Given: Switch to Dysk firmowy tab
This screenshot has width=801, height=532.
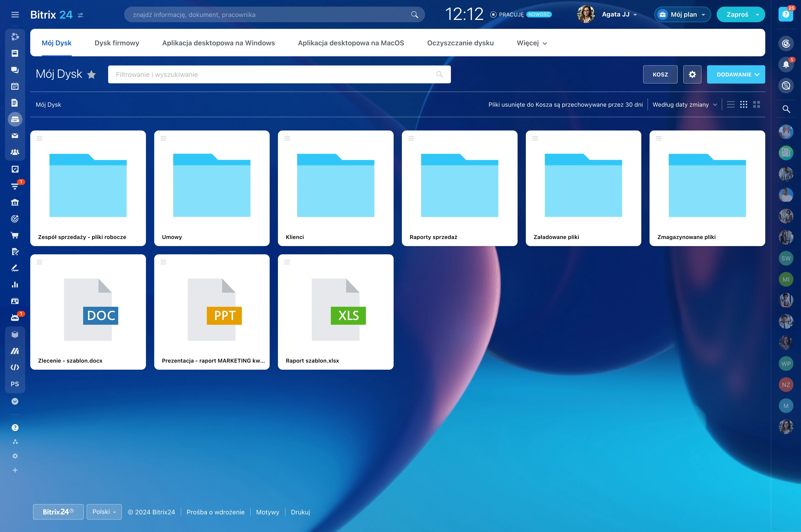Looking at the screenshot, I should pos(117,43).
